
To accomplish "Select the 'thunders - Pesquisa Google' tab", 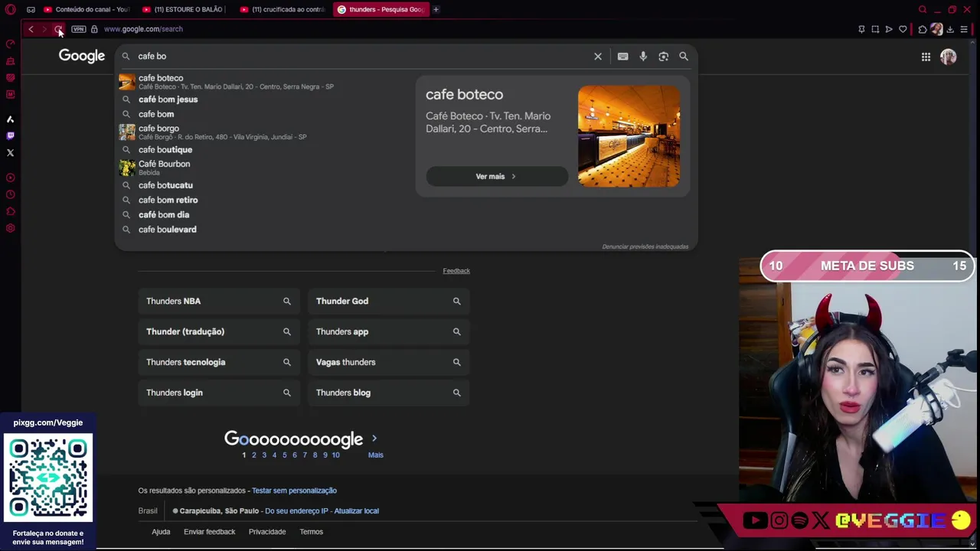I will pyautogui.click(x=381, y=9).
